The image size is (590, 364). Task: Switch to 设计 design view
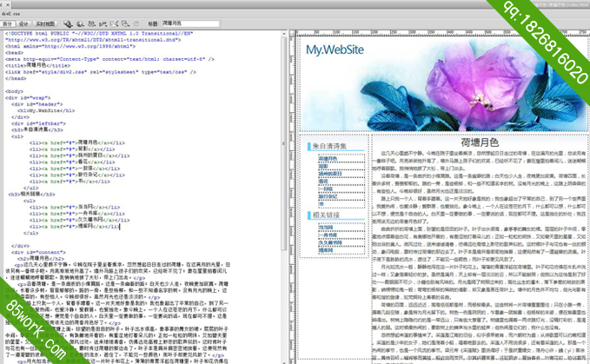click(x=23, y=24)
